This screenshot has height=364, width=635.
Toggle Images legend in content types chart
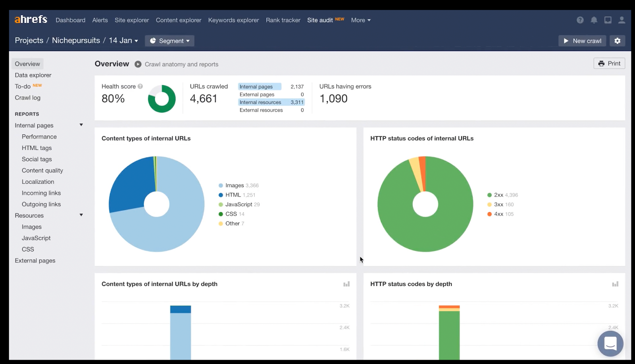tap(235, 186)
